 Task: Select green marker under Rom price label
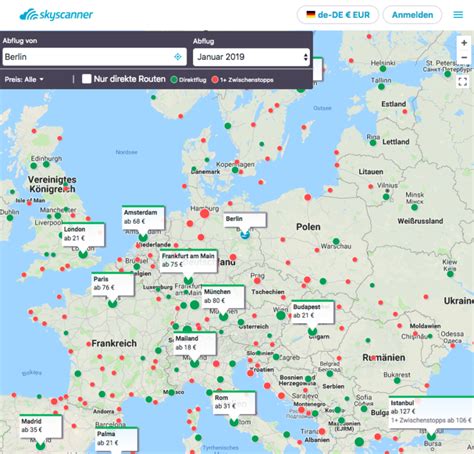click(234, 422)
